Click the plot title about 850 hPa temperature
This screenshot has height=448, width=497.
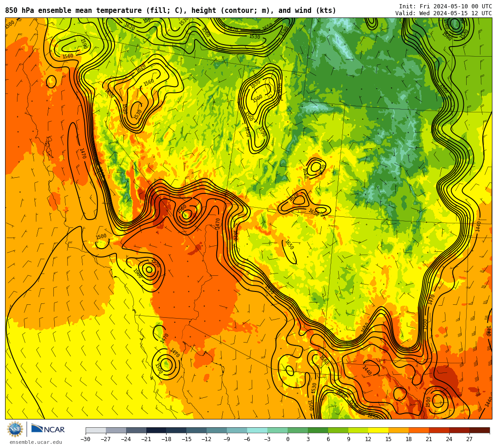pos(171,11)
